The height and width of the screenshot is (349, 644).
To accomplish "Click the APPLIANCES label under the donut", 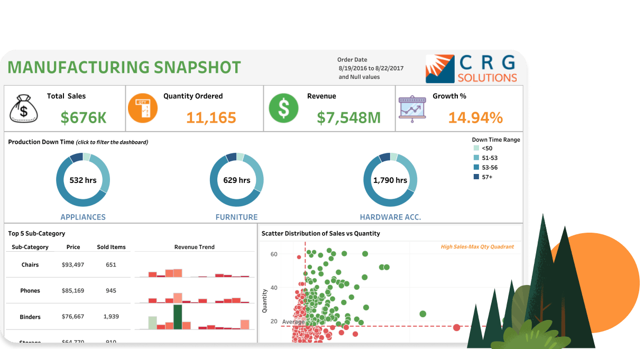I will (x=83, y=217).
